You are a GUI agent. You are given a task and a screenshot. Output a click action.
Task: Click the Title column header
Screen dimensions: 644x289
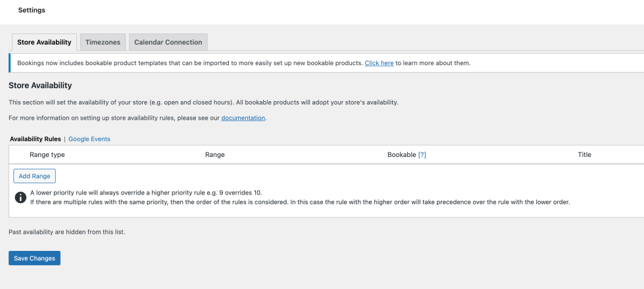pyautogui.click(x=584, y=155)
